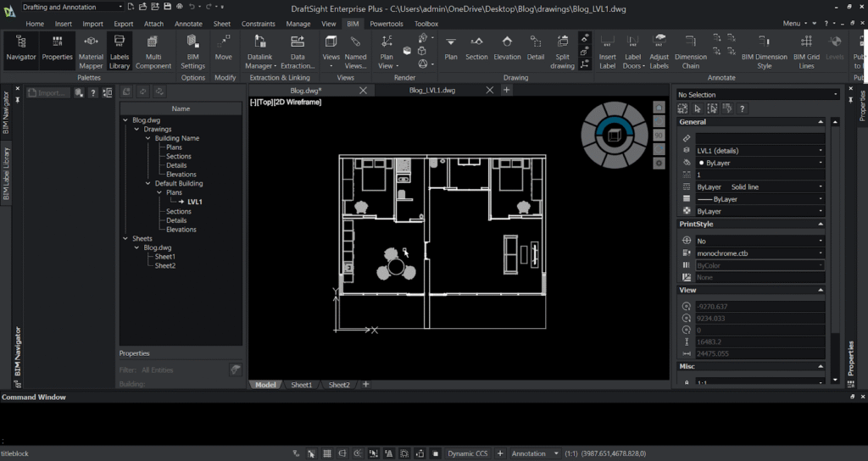The image size is (868, 461).
Task: Click the Insert Label tool
Action: [607, 47]
